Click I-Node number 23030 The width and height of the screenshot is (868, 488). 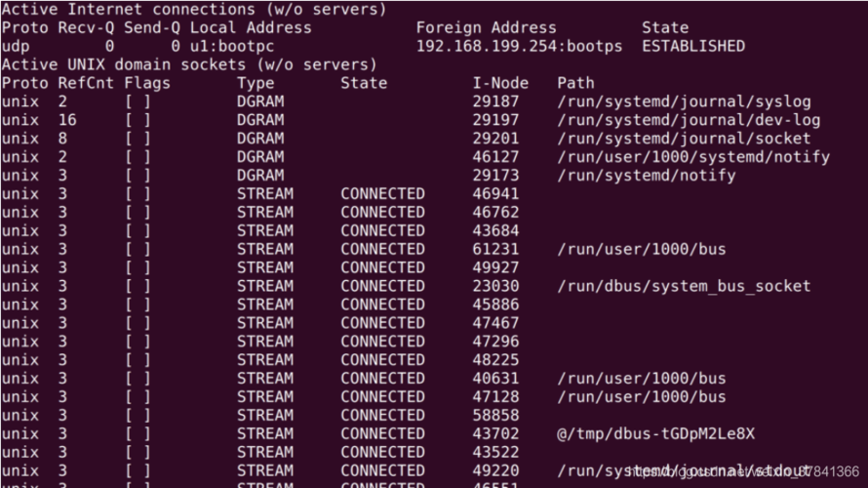496,286
